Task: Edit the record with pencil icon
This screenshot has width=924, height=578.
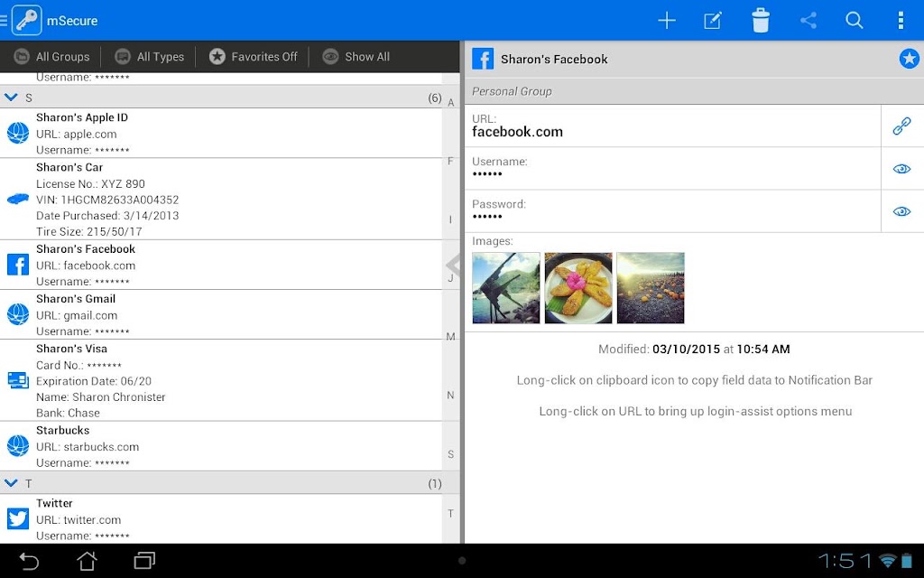Action: [713, 21]
